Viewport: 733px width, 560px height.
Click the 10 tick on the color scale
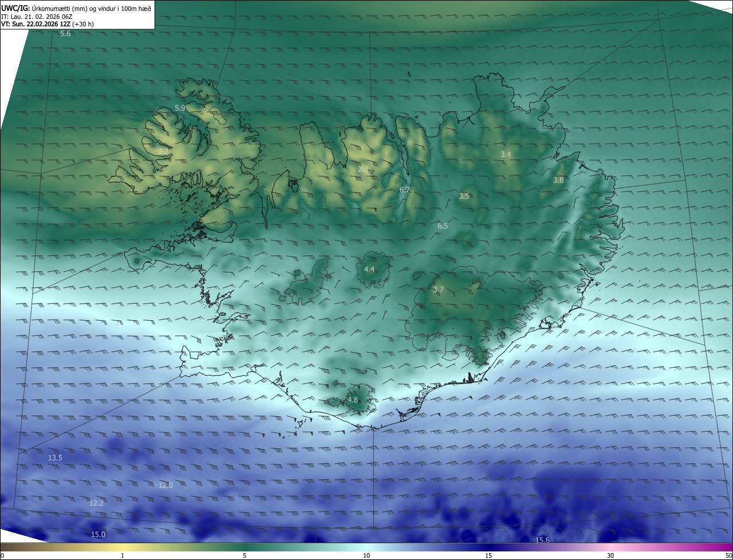click(366, 555)
